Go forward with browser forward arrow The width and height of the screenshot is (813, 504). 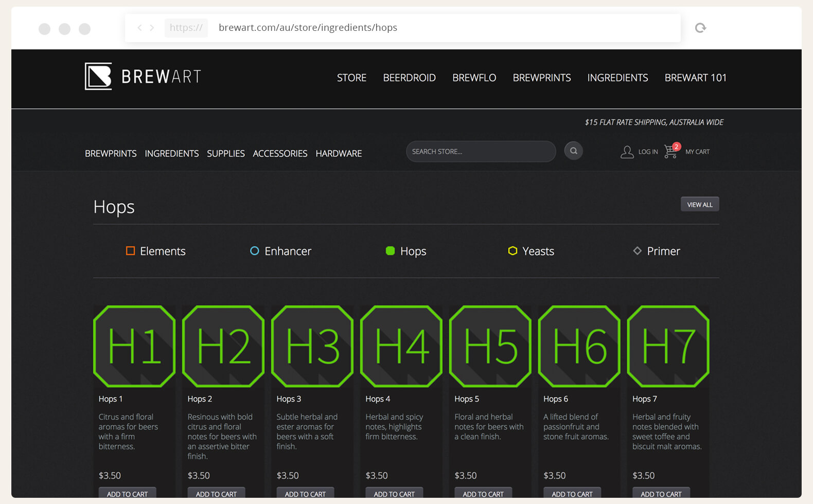pos(152,28)
